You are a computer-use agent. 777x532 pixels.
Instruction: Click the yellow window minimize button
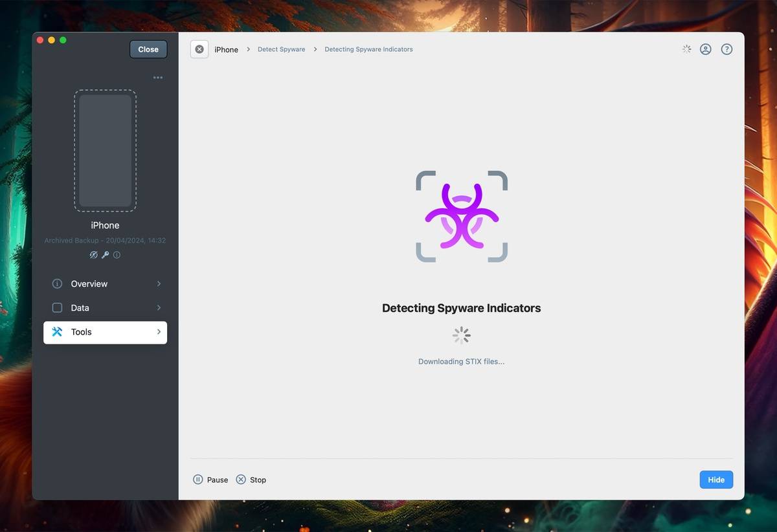(x=51, y=40)
